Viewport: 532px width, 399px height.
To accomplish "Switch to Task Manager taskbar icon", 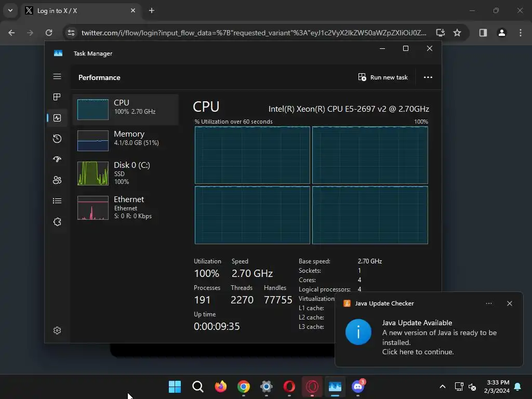I will coord(335,387).
